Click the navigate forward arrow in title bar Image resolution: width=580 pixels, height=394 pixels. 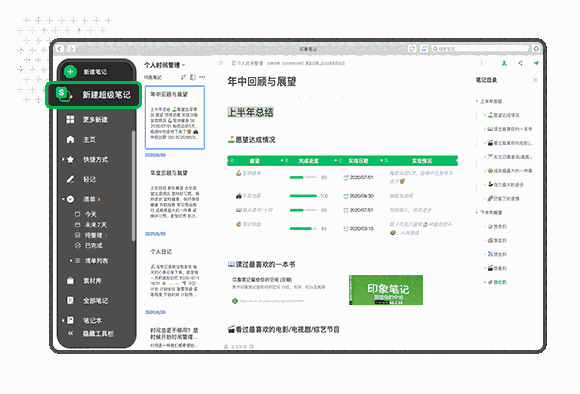[x=71, y=48]
